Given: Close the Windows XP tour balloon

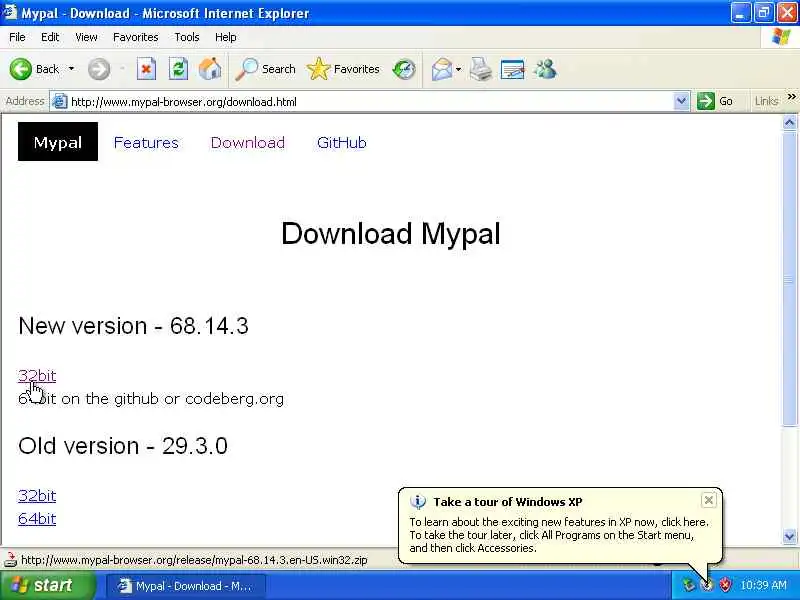Looking at the screenshot, I should [709, 500].
